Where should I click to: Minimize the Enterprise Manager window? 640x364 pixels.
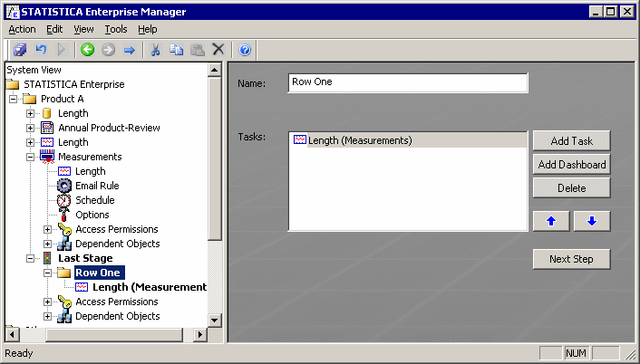596,12
